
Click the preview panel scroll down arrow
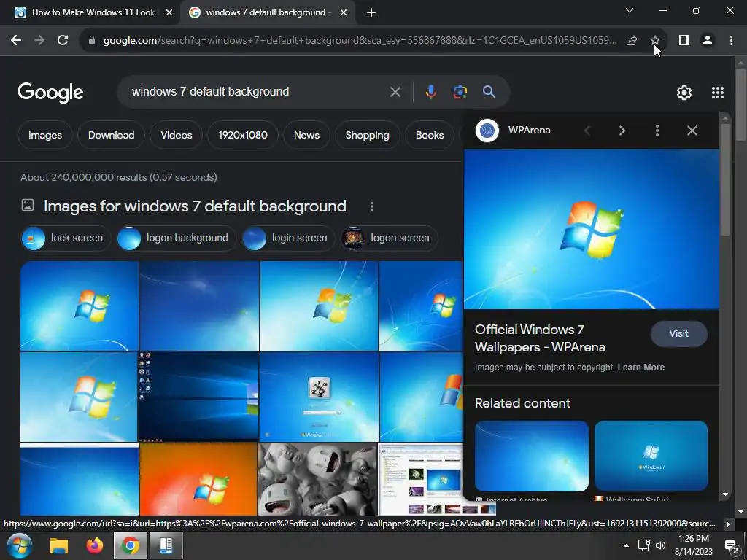(725, 494)
